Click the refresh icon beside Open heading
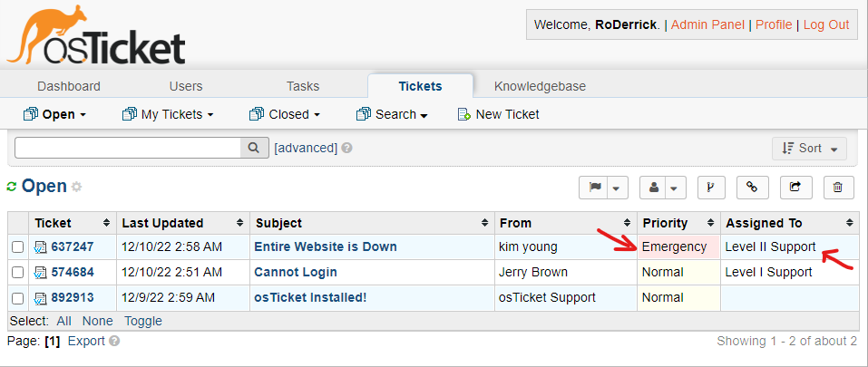This screenshot has width=868, height=367. tap(12, 187)
